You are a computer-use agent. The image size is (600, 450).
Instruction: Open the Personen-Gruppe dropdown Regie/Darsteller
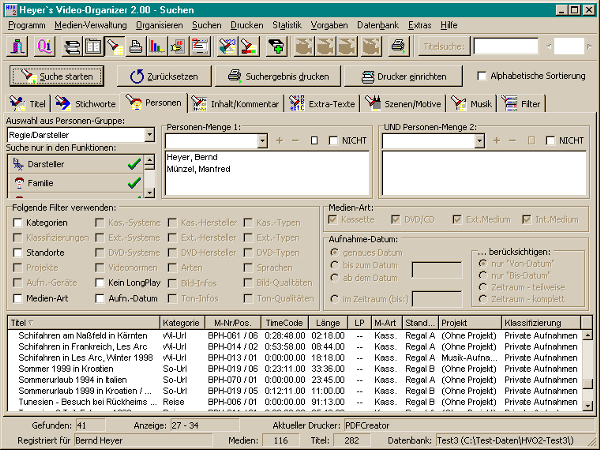[x=149, y=134]
